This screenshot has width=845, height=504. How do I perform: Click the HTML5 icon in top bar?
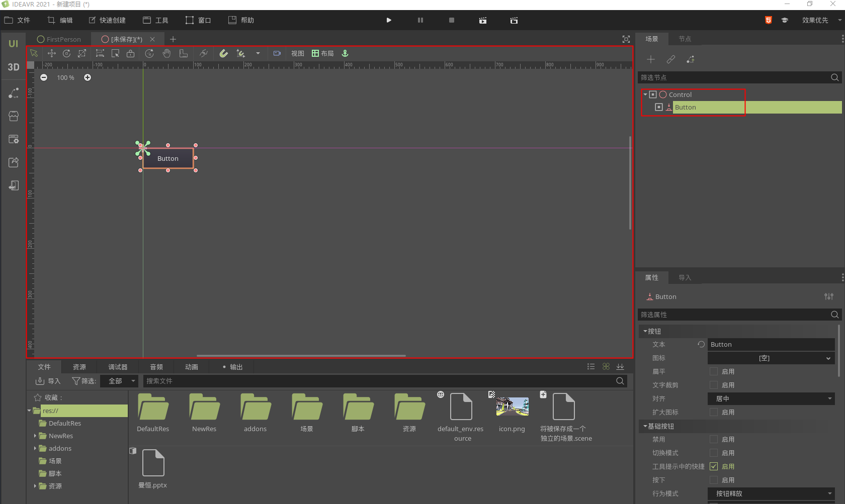coord(769,20)
